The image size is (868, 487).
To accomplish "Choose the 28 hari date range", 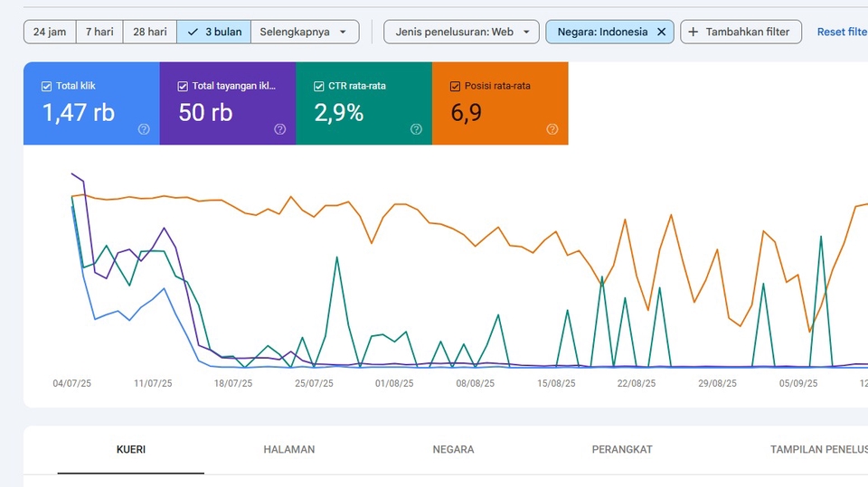I will (150, 32).
